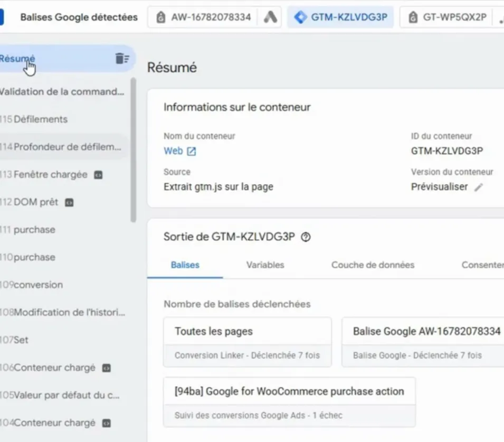This screenshot has width=504, height=442.
Task: Click the tag icon on the AW-16782078334 pill
Action: click(x=160, y=17)
